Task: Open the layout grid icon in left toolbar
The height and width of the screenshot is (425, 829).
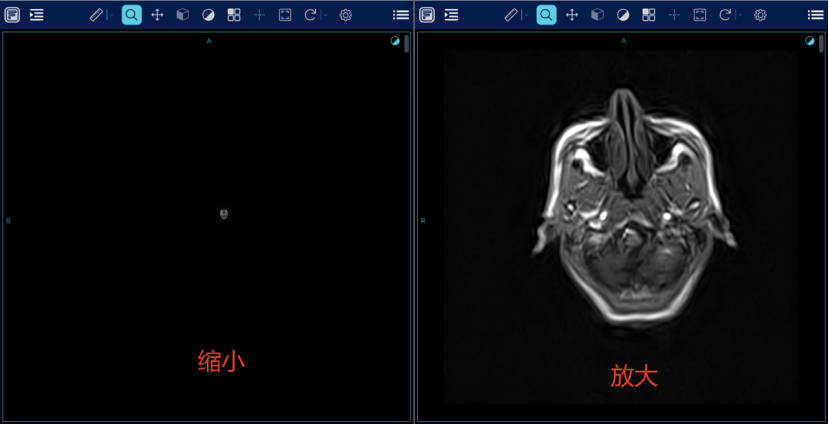Action: 234,15
